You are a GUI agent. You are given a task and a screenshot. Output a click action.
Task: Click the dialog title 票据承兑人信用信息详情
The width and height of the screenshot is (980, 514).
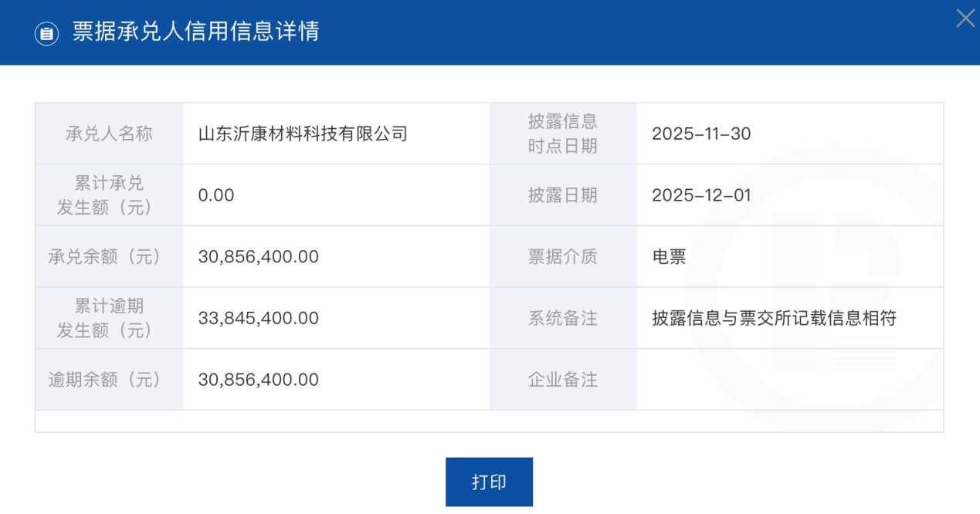tap(195, 32)
